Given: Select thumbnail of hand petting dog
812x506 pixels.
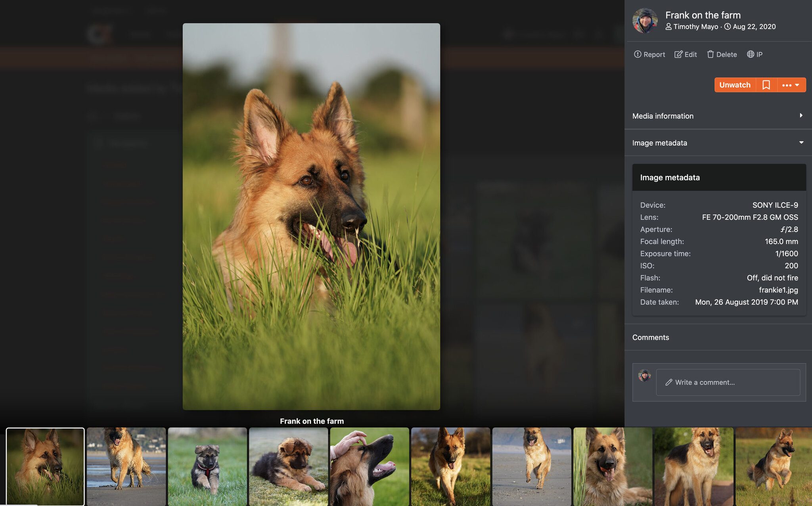Looking at the screenshot, I should tap(369, 466).
